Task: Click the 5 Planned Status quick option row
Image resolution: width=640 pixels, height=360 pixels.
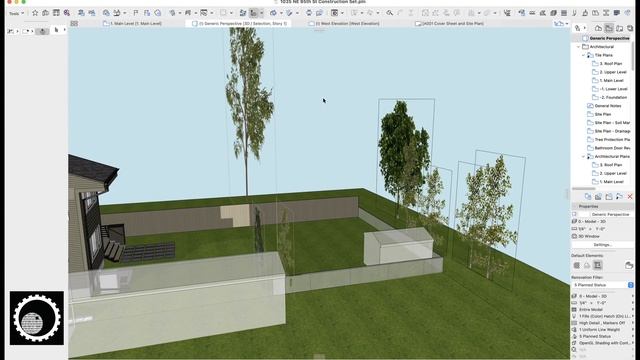Action: 602,336
